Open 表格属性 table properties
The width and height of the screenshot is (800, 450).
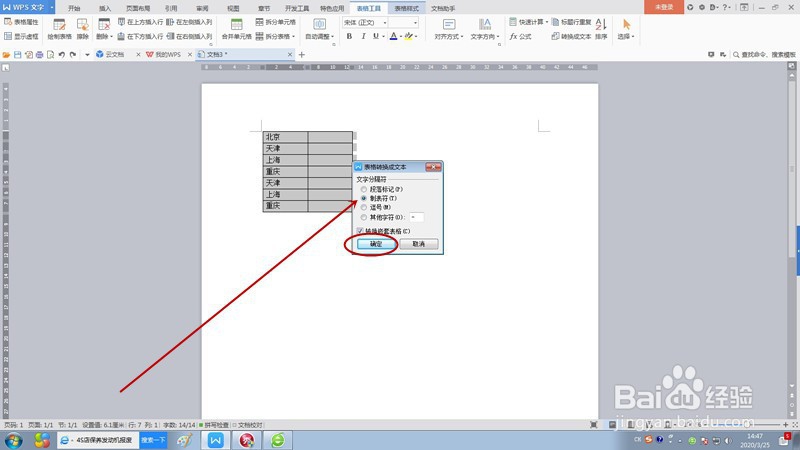point(21,22)
